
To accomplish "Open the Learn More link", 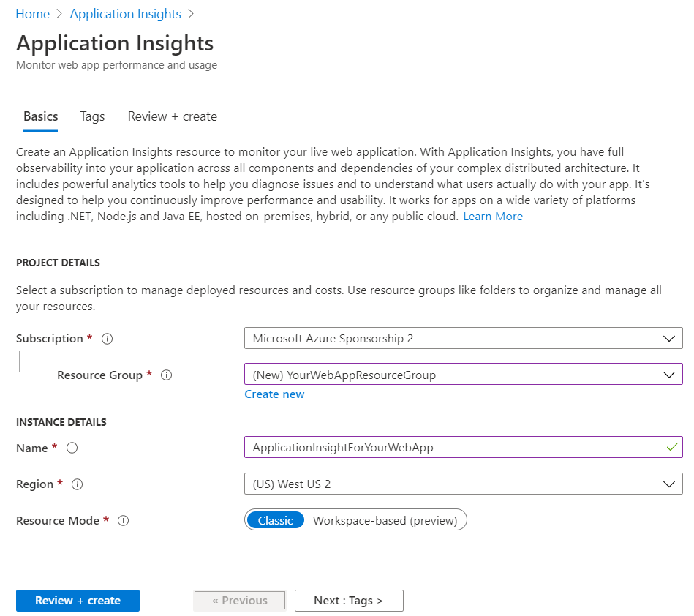I will (493, 217).
